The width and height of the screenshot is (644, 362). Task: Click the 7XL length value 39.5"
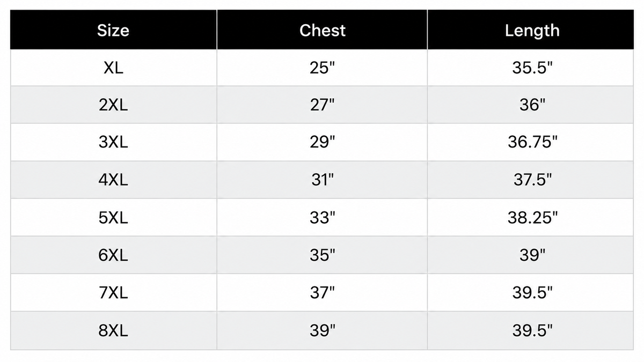[532, 293]
